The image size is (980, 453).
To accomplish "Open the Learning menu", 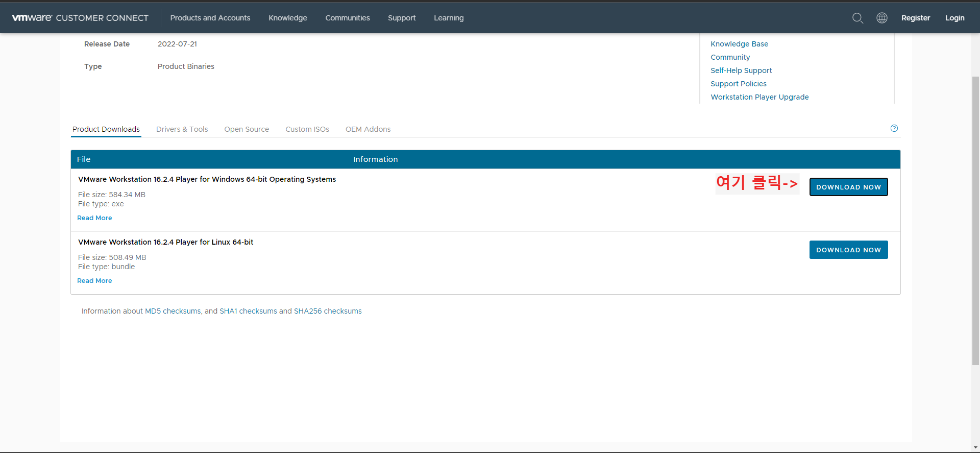I will [449, 18].
